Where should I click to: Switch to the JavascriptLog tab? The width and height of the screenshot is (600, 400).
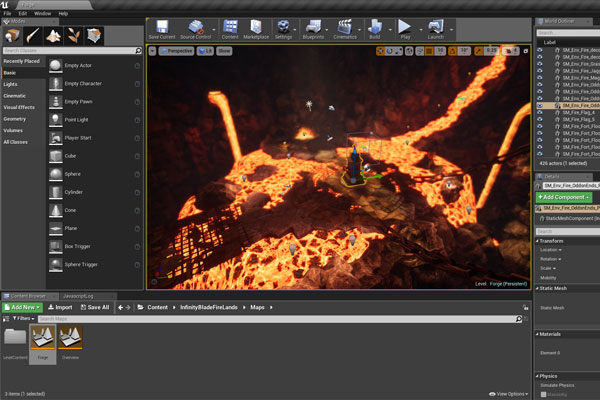[x=78, y=296]
